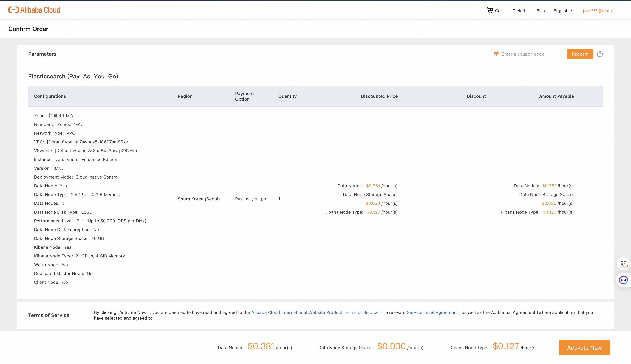Click the Alibaba Cloud logo
The width and height of the screenshot is (631, 364).
(x=34, y=10)
